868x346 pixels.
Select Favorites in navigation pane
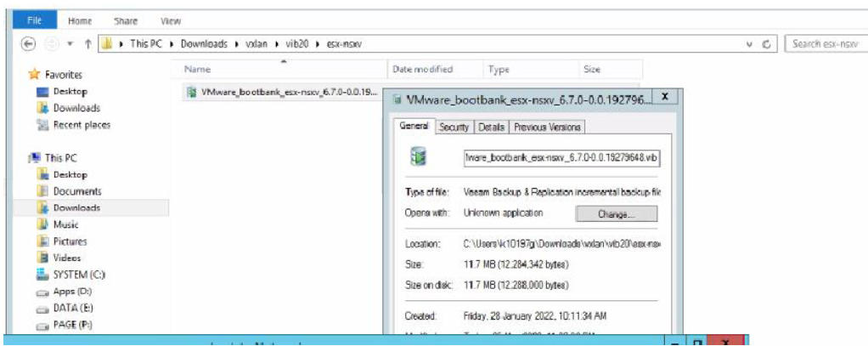(x=63, y=75)
